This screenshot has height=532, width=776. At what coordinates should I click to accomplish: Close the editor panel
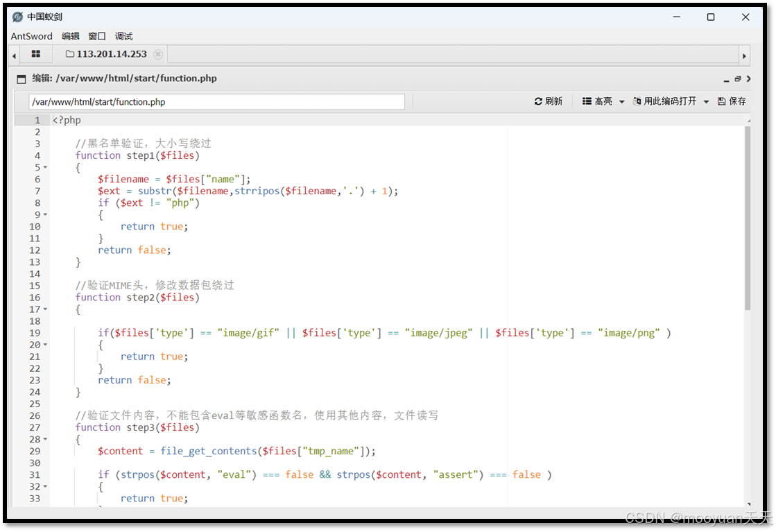click(x=748, y=78)
